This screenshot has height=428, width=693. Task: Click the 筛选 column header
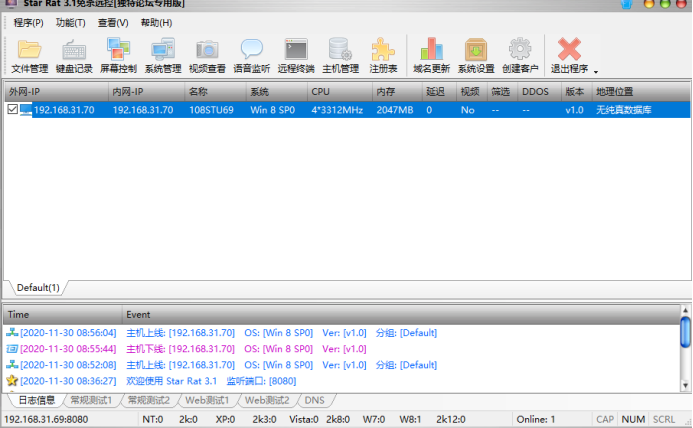pos(503,92)
